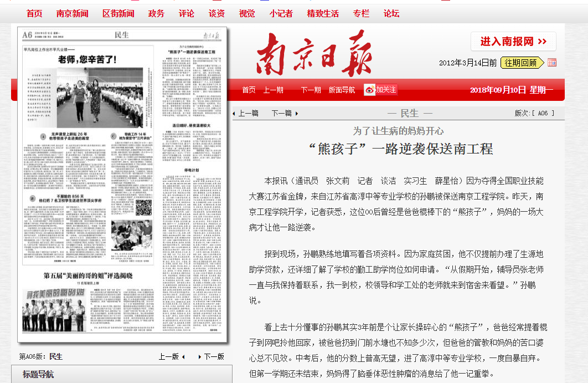Screen dimensions: 588x383
Task: Go to previous article via 上一篇
Action: pyautogui.click(x=245, y=113)
